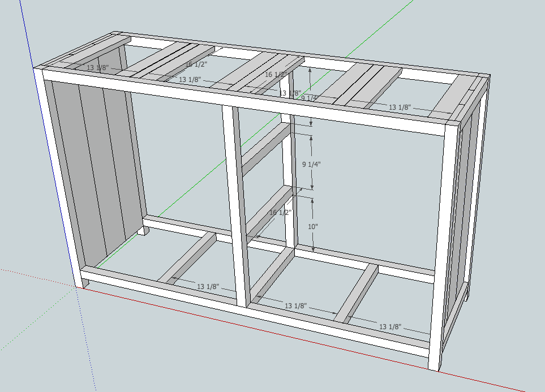Click the 9 1/4" dimension near the top rail
Screen dimensions: 545x392
coord(310,98)
